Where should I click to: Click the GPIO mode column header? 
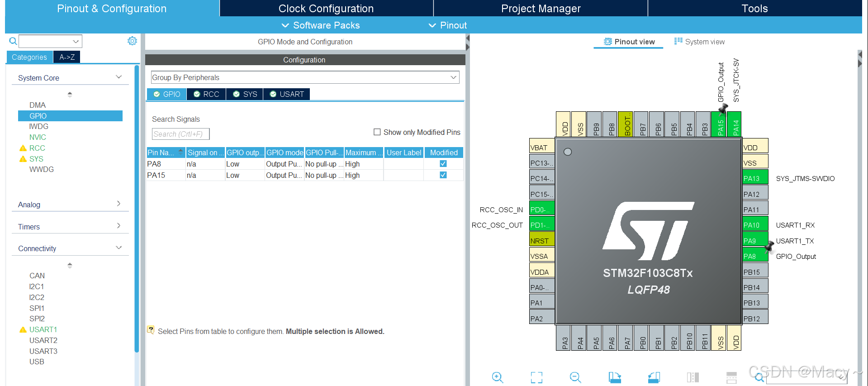pyautogui.click(x=285, y=152)
